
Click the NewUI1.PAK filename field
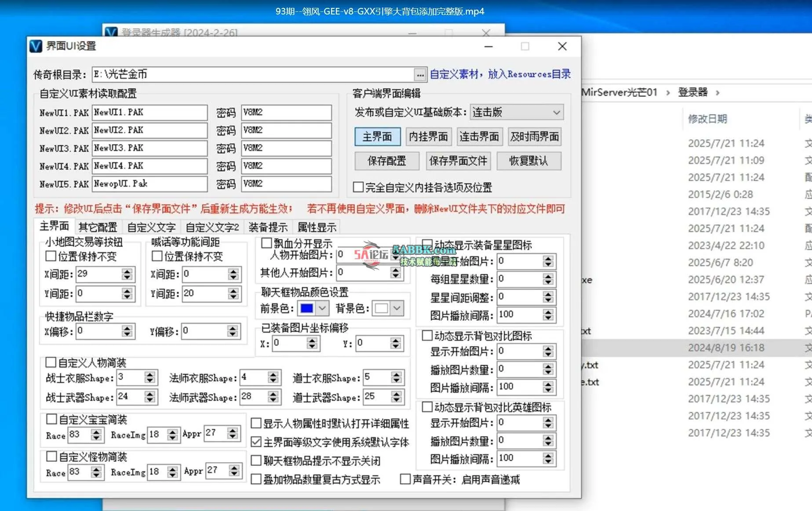tap(149, 112)
